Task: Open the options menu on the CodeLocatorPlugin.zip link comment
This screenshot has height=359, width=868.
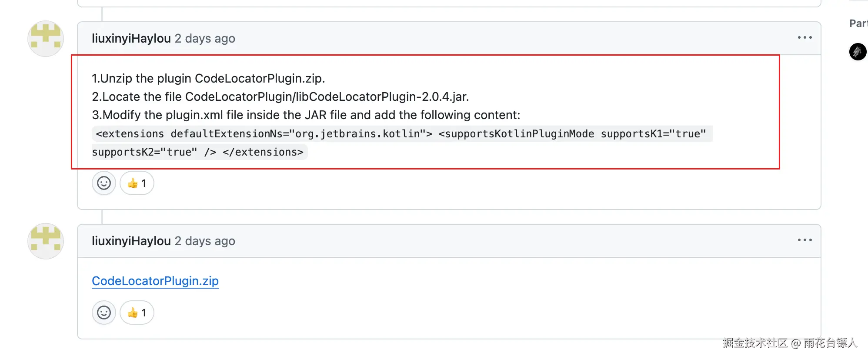Action: [805, 240]
